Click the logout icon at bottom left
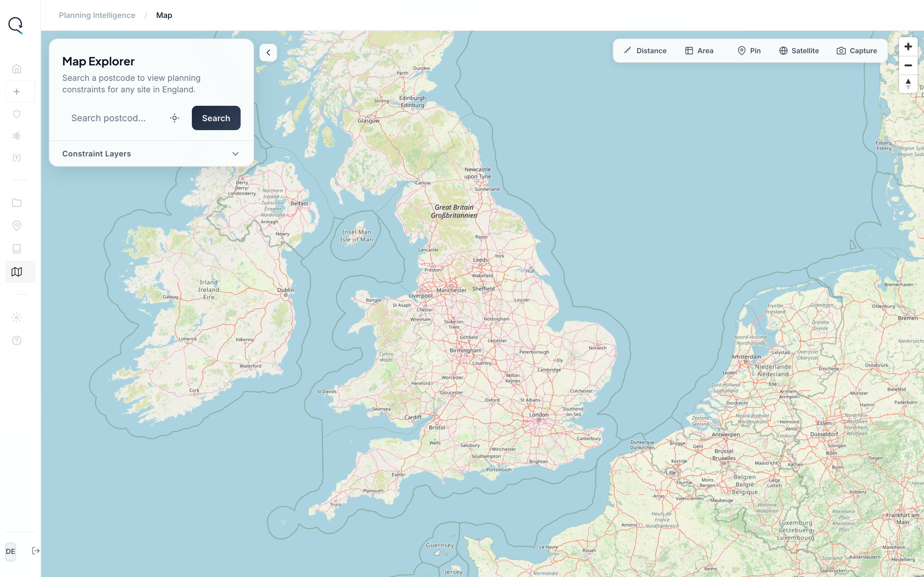The image size is (924, 577). coord(36,551)
